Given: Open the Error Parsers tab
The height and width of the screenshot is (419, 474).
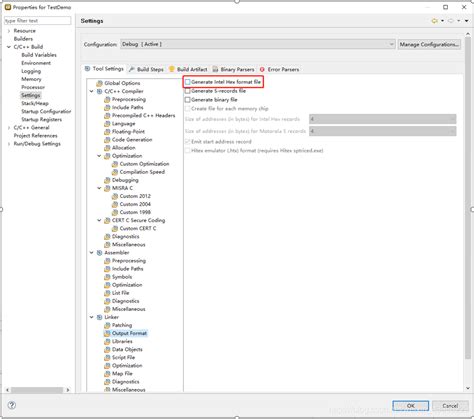Looking at the screenshot, I should tap(279, 69).
